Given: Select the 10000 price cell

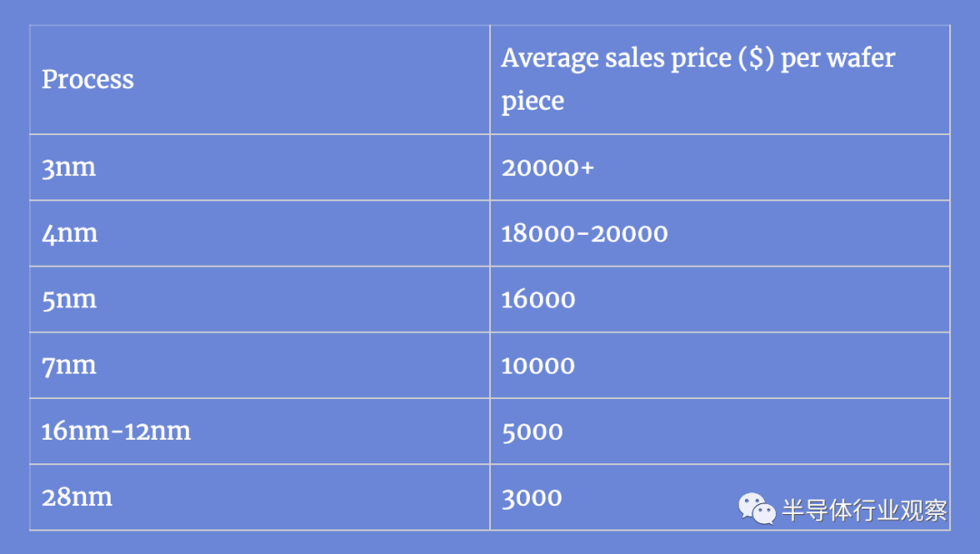Looking at the screenshot, I should click(x=720, y=365).
